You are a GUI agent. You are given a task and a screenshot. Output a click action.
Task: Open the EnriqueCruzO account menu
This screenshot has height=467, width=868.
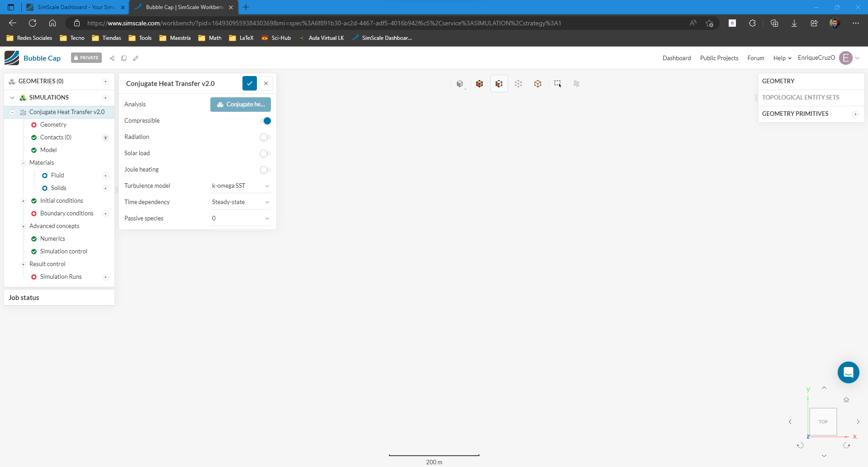[x=829, y=58]
